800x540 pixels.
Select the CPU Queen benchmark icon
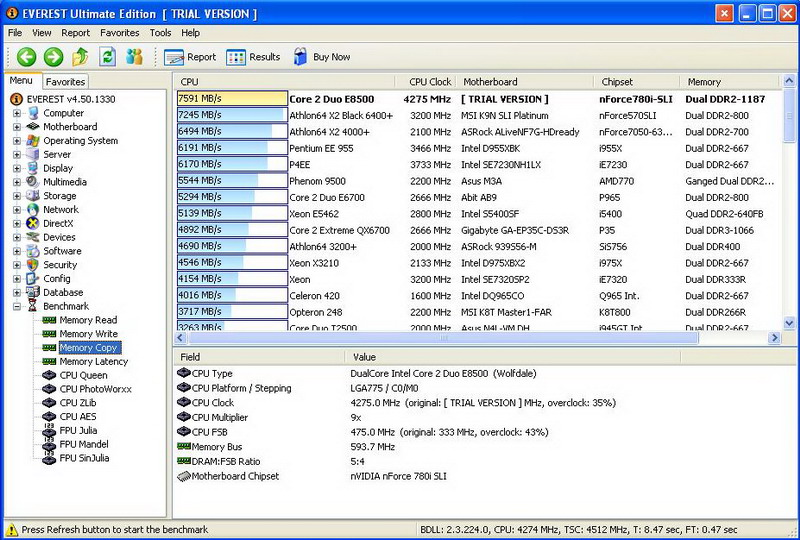point(49,376)
